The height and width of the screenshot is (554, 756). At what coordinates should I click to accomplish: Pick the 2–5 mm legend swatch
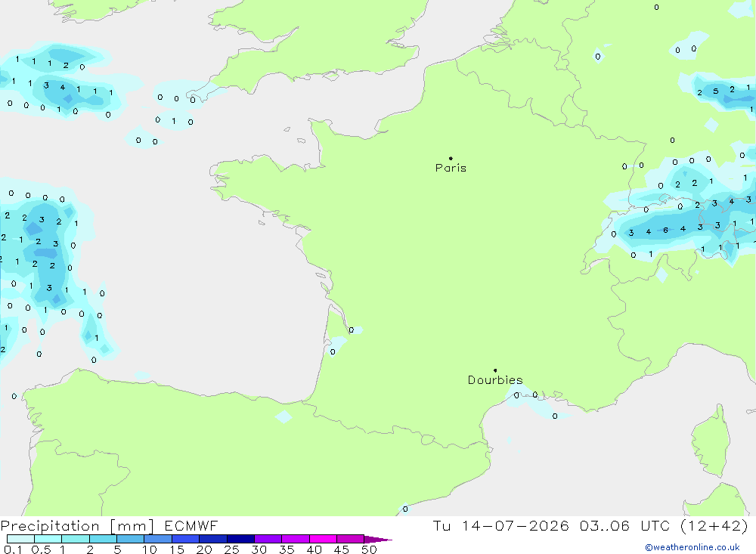pyautogui.click(x=103, y=539)
